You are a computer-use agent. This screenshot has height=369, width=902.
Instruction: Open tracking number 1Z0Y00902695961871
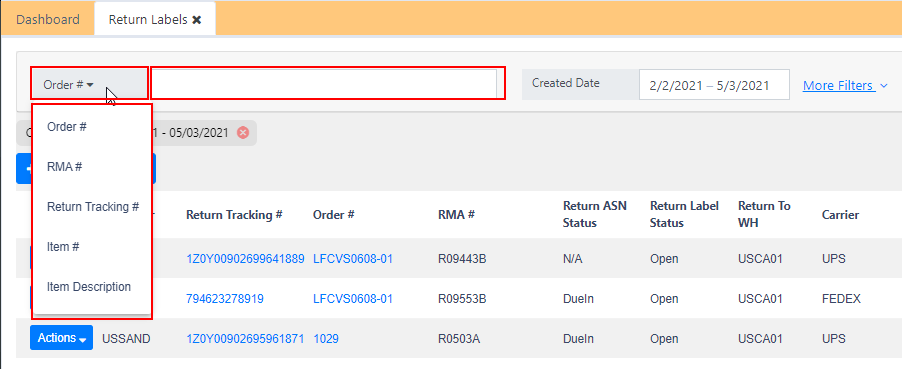pos(245,339)
